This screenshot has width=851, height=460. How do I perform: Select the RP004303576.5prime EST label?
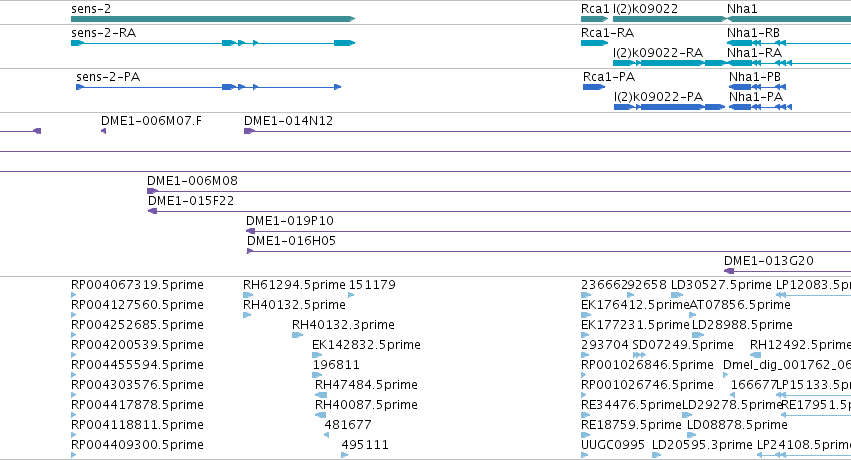click(137, 385)
